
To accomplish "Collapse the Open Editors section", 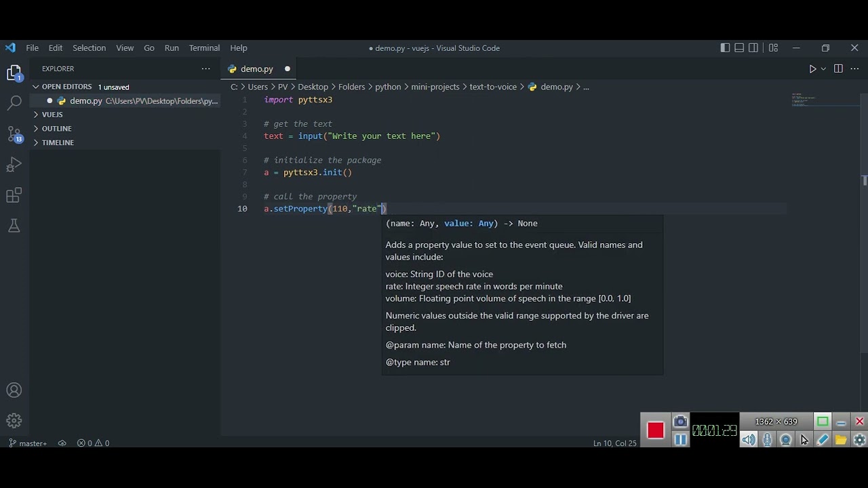I will pyautogui.click(x=66, y=87).
